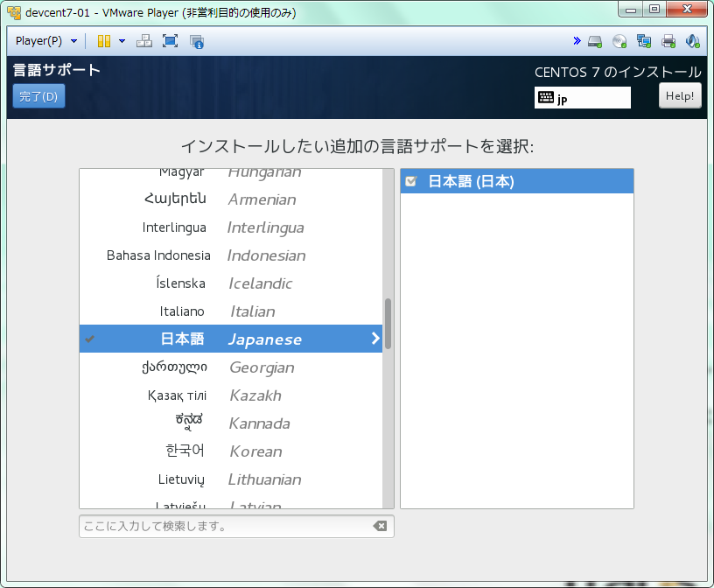Enter full screen mode via toolbar icon

click(170, 41)
